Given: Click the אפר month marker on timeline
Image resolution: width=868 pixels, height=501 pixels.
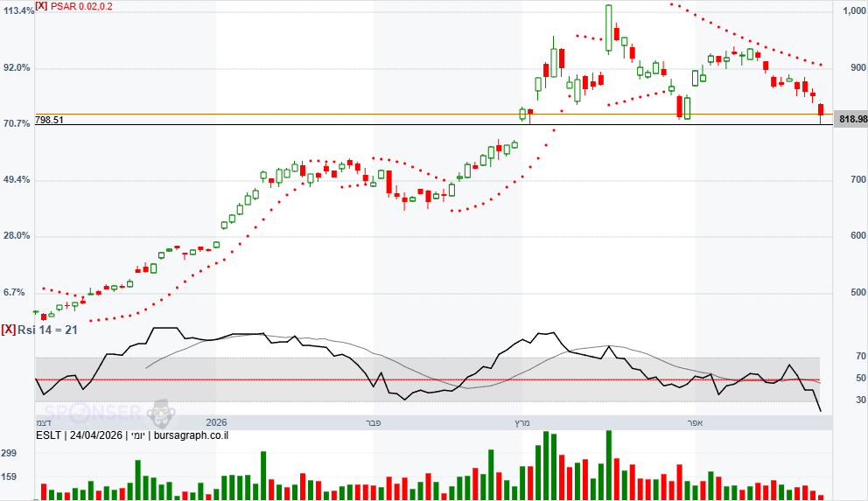Looking at the screenshot, I should 696,422.
